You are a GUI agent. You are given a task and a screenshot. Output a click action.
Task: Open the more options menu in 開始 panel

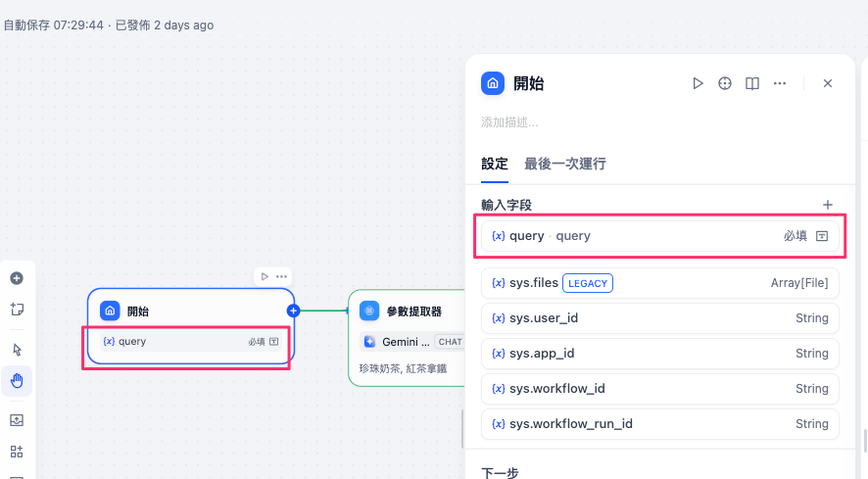[x=780, y=83]
